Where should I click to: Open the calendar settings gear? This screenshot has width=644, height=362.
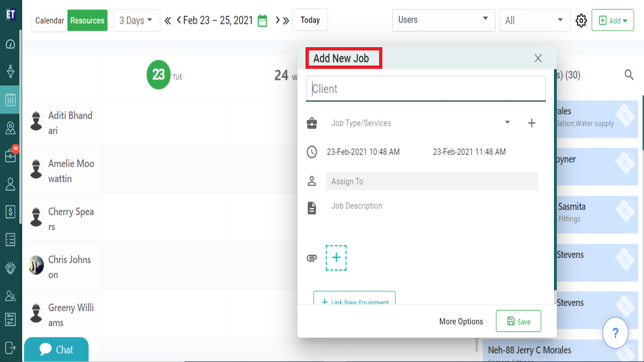pyautogui.click(x=581, y=20)
